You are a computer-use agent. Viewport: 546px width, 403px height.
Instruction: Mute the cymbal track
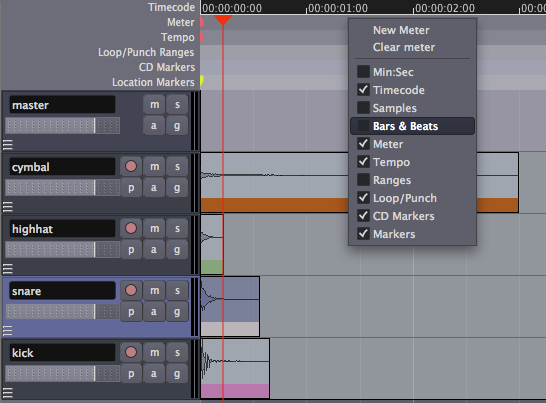pos(154,166)
